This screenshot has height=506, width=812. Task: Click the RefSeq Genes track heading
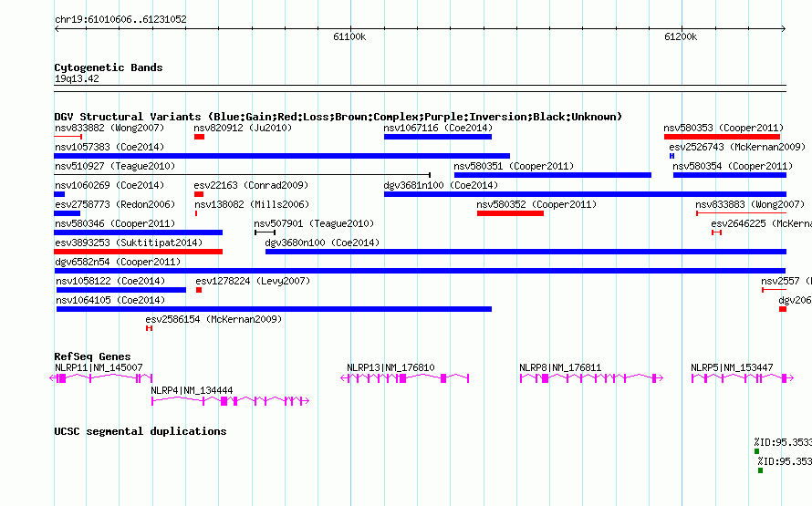click(92, 356)
